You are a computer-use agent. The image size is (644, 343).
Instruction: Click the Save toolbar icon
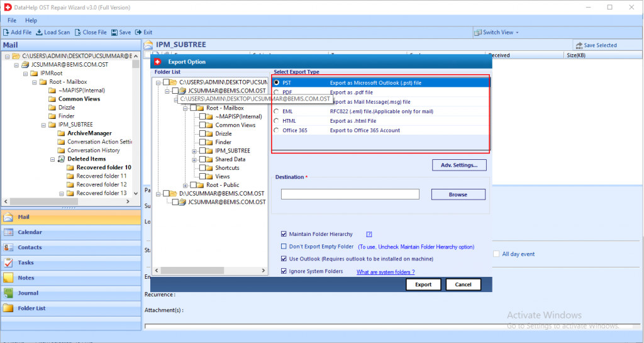pyautogui.click(x=114, y=33)
